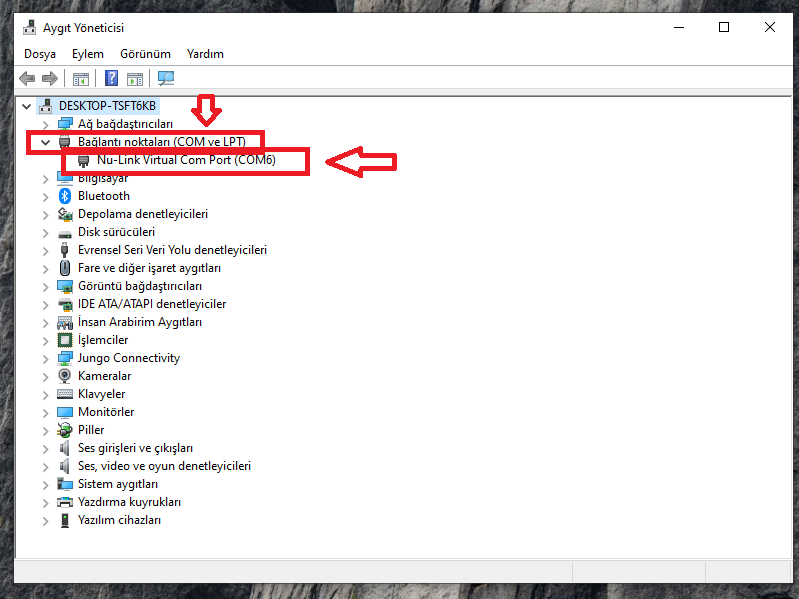Select Bağlantı noktaları (COM ve LPT) row
This screenshot has width=799, height=599.
coord(162,142)
